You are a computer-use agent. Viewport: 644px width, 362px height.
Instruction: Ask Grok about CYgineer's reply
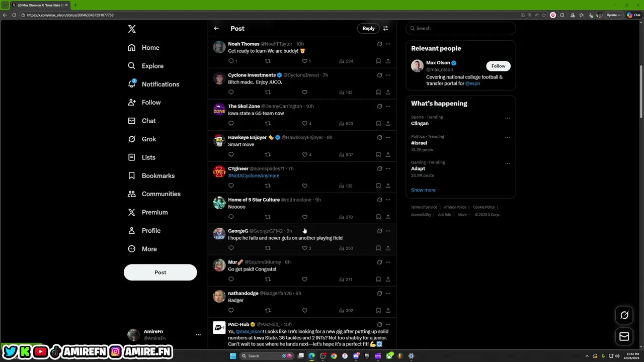[380, 168]
